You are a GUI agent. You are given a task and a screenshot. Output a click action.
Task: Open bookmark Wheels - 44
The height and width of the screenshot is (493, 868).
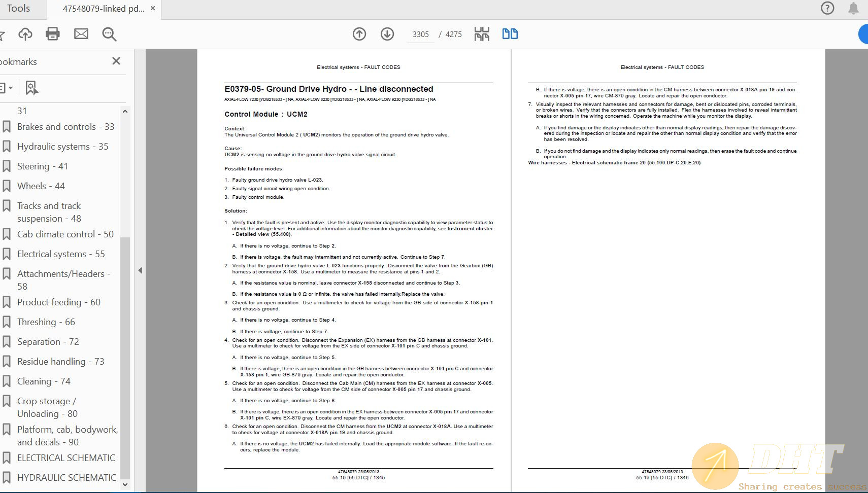click(41, 186)
